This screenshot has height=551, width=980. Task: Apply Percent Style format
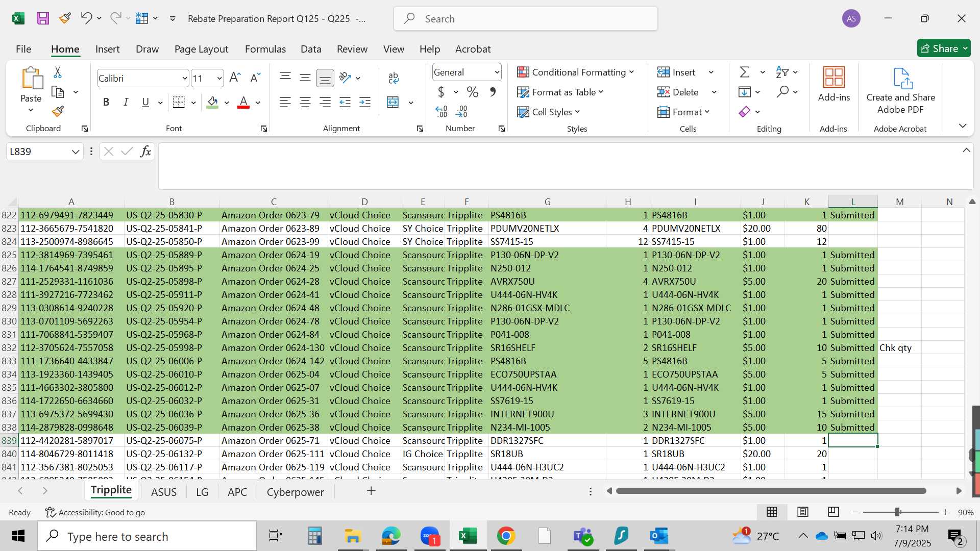[x=473, y=92]
